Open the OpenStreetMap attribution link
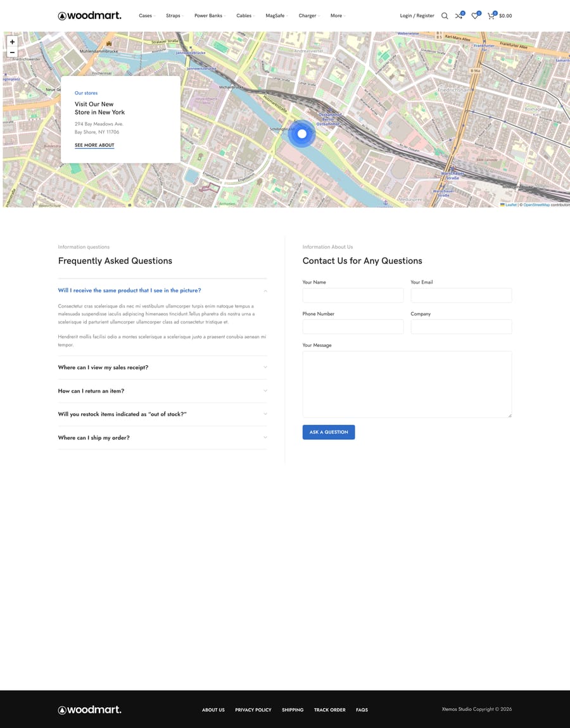Viewport: 570px width, 728px height. pos(536,204)
